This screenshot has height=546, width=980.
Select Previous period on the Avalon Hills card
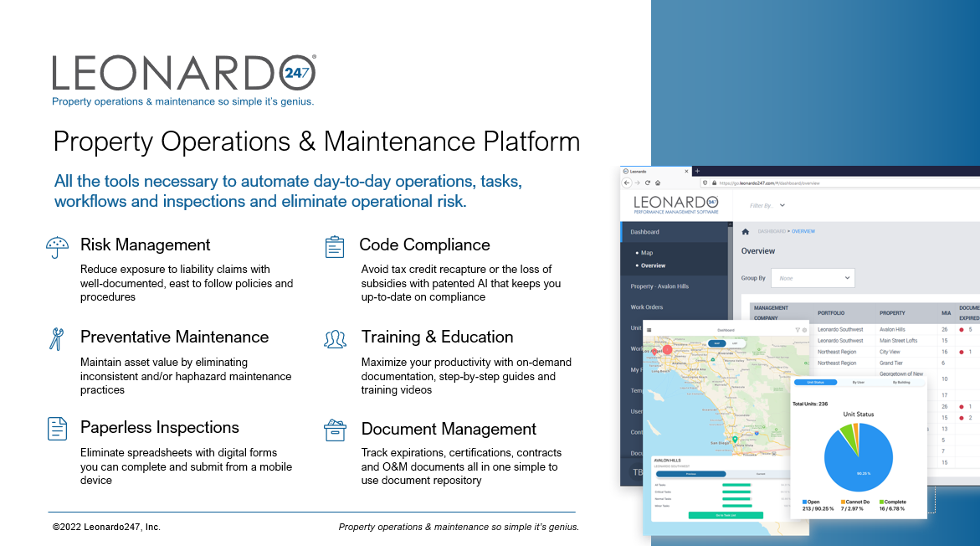coord(690,474)
